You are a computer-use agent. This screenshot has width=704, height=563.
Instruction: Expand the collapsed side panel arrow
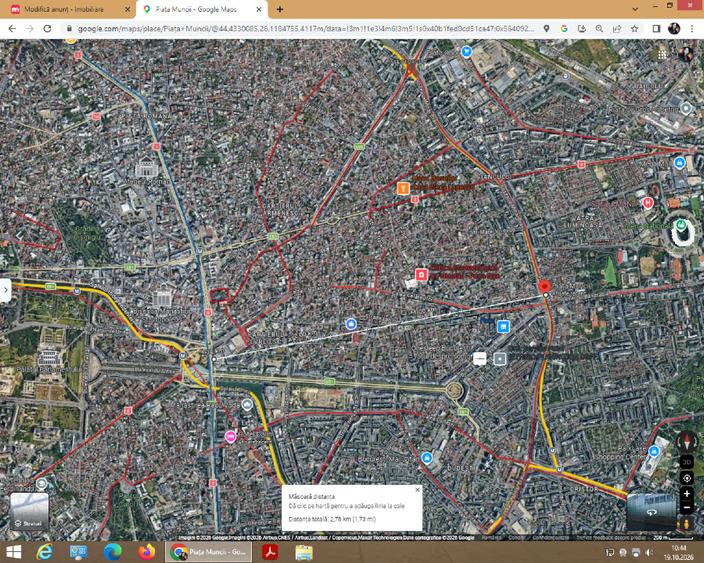(x=5, y=290)
